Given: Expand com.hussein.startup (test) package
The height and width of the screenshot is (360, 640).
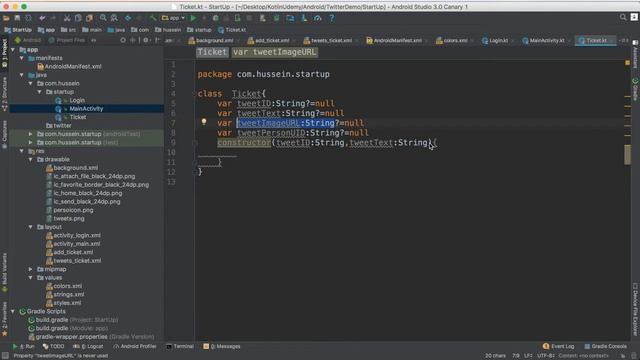Looking at the screenshot, I should [x=31, y=142].
